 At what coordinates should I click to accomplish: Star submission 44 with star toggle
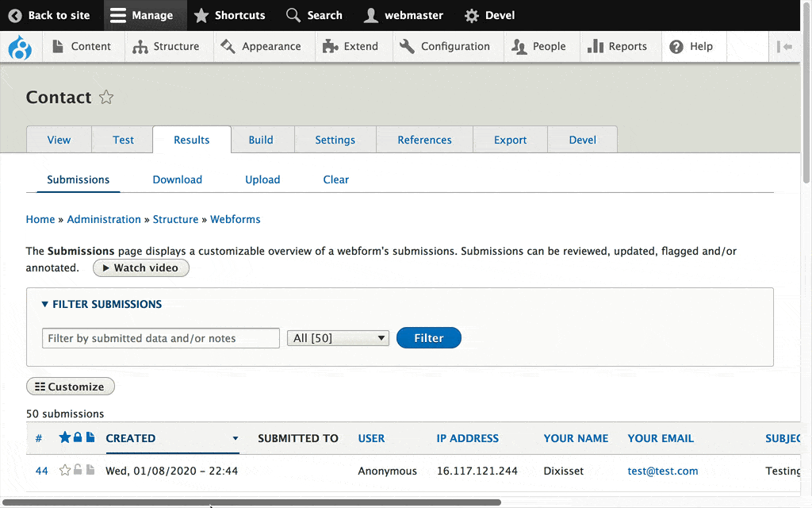coord(65,470)
